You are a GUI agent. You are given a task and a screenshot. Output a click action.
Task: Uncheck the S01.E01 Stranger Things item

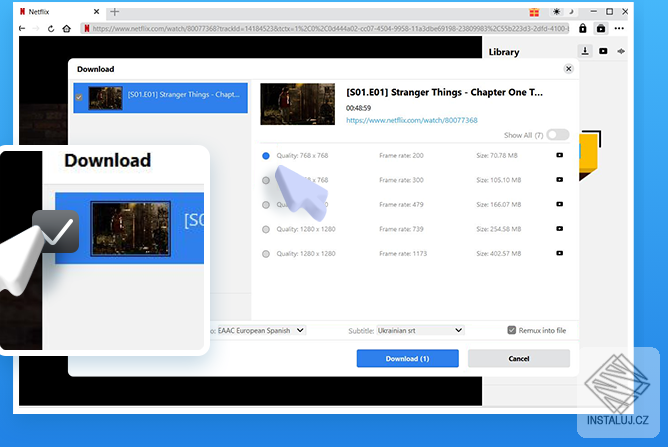point(79,98)
